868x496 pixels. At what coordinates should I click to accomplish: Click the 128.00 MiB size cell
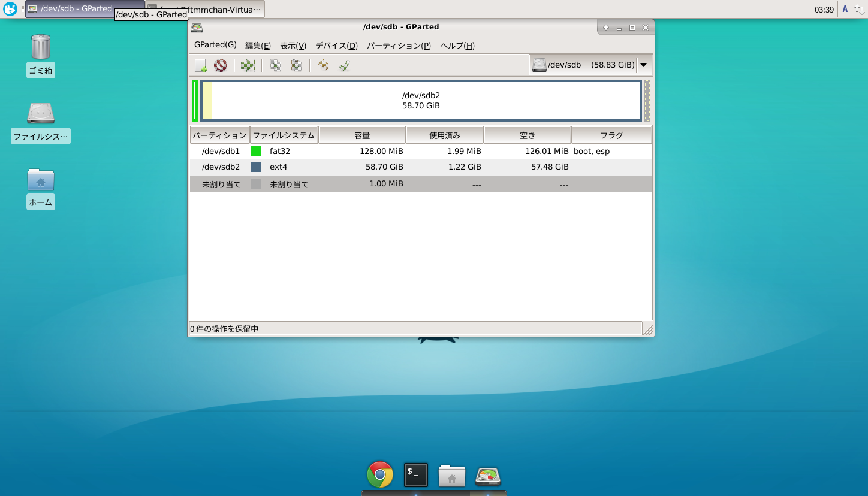point(381,151)
